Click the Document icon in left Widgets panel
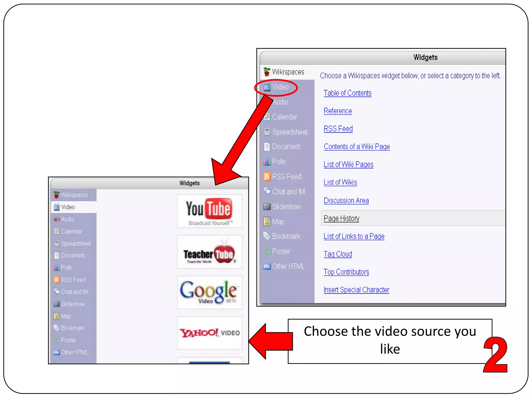The width and height of the screenshot is (532, 399). [x=56, y=256]
